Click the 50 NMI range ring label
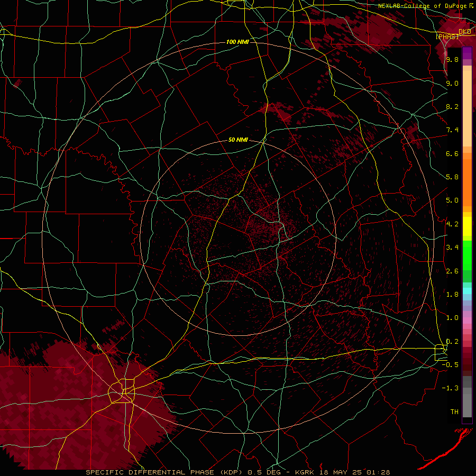 click(239, 140)
